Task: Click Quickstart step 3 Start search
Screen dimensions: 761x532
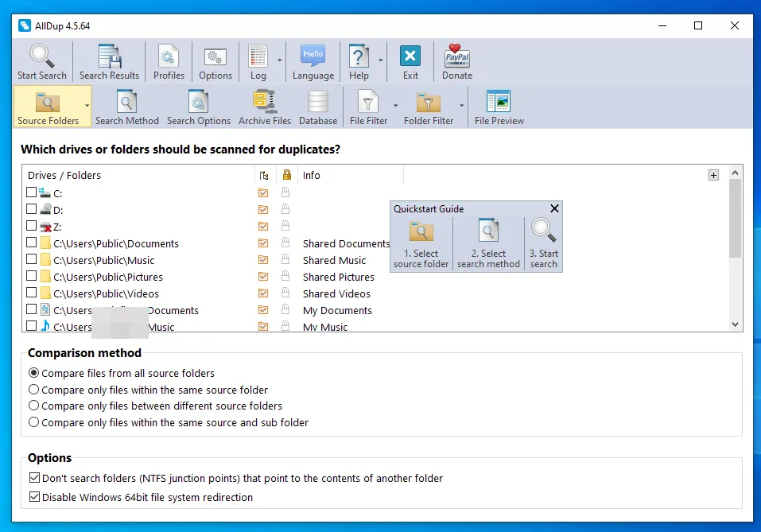Action: coord(544,244)
